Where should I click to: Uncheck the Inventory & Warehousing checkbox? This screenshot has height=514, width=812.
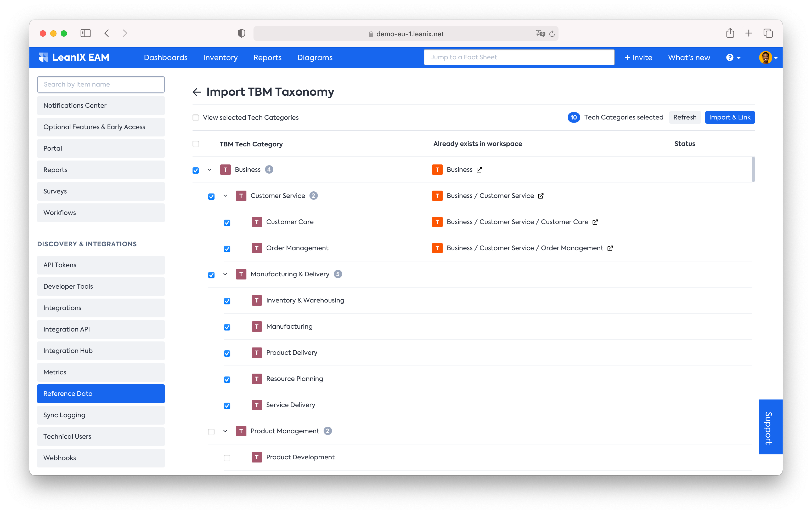pos(227,301)
